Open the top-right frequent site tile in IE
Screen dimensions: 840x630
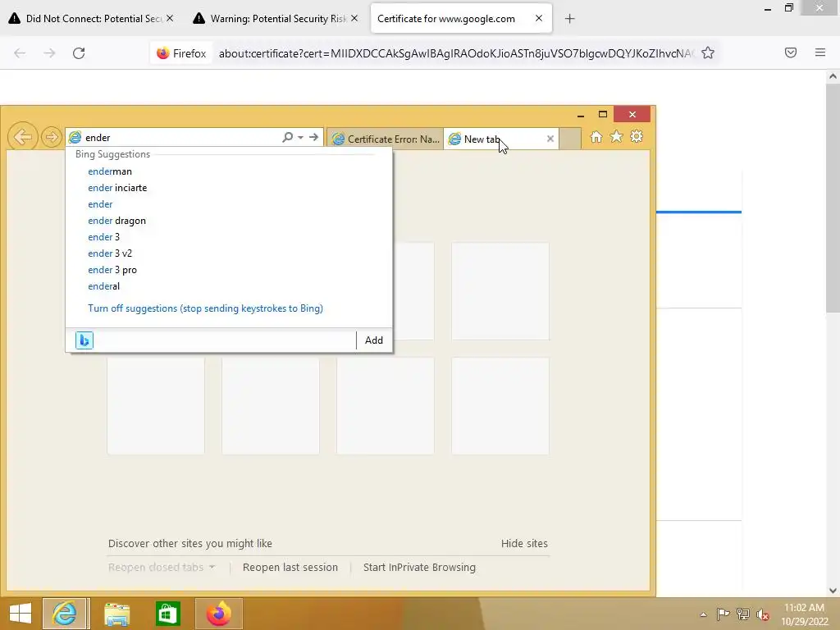pos(500,291)
